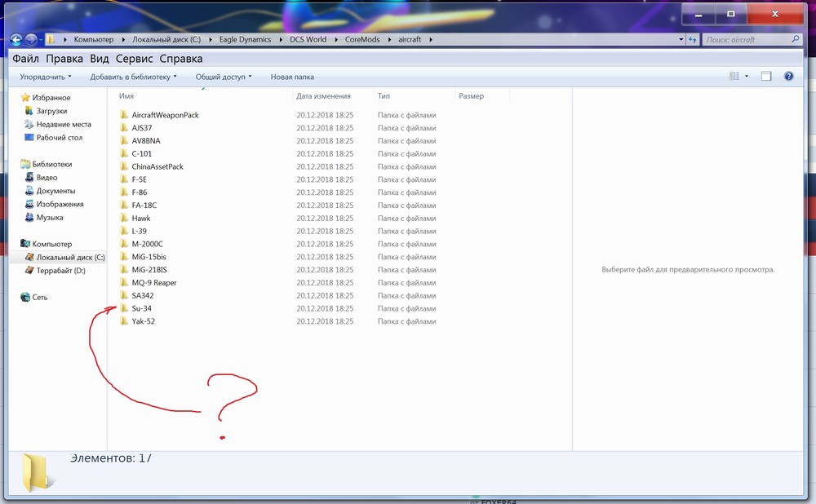Open the Общий доступ dropdown
This screenshot has width=816, height=504.
224,77
